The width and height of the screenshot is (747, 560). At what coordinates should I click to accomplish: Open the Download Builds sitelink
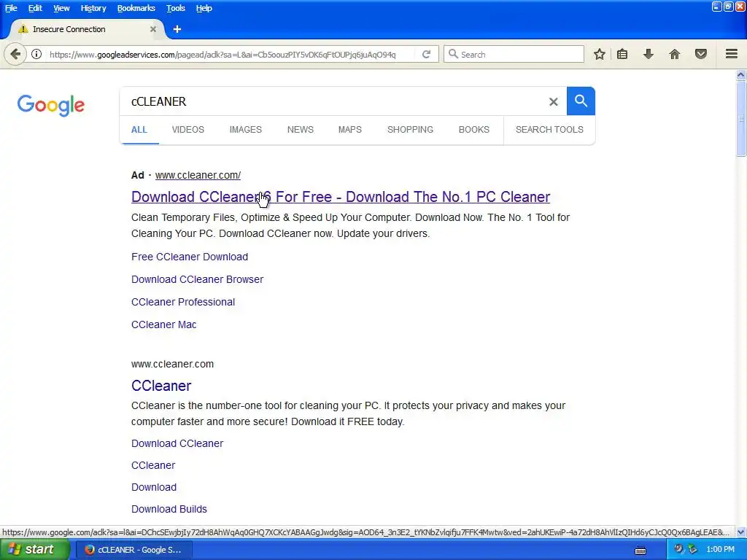pyautogui.click(x=169, y=509)
